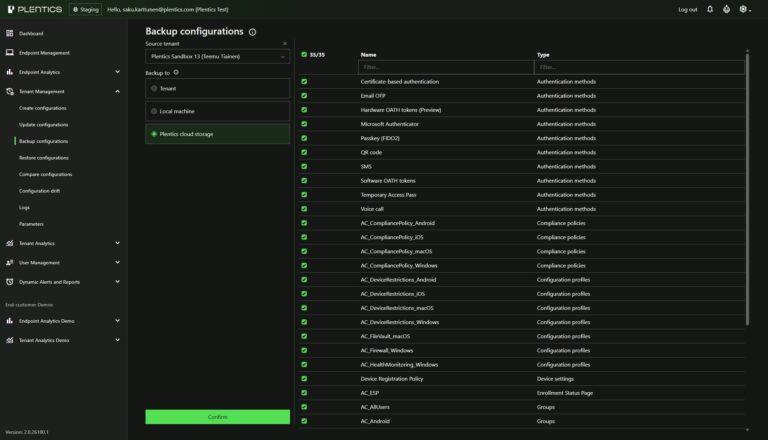
Task: Click the green Confirm button
Action: [217, 417]
